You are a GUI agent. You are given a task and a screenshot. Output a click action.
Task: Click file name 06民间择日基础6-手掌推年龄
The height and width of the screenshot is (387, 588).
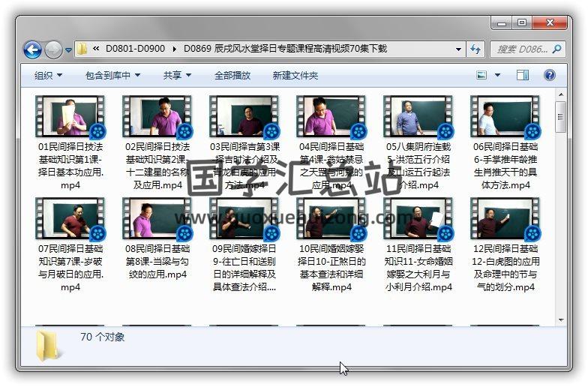point(505,166)
